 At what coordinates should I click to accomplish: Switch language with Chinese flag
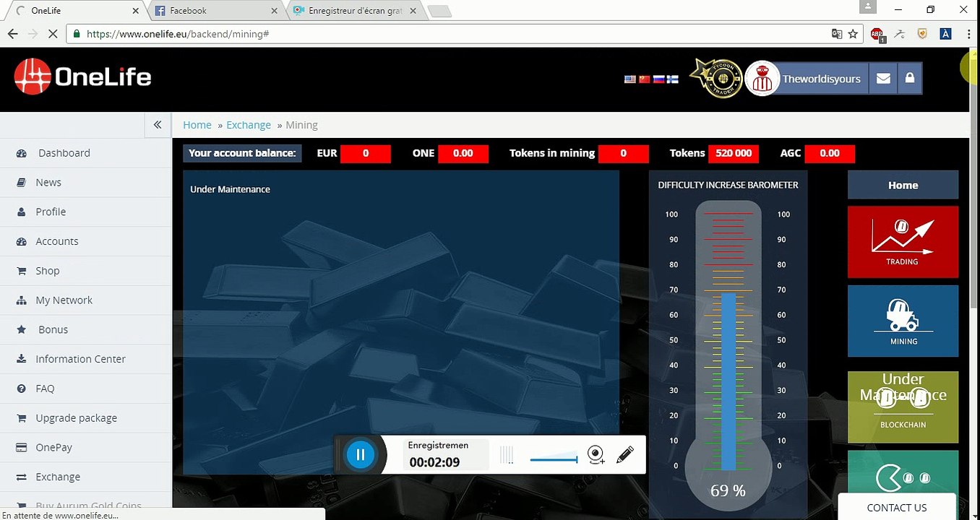[644, 79]
